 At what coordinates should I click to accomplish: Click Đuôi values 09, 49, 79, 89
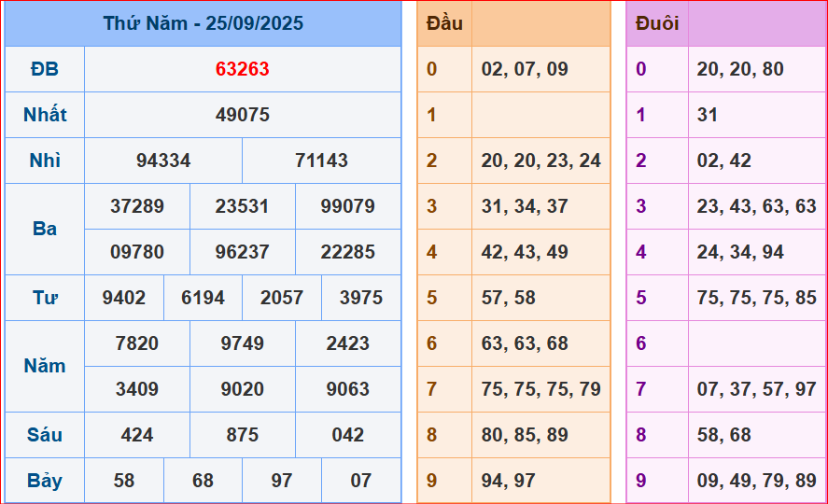pyautogui.click(x=756, y=481)
